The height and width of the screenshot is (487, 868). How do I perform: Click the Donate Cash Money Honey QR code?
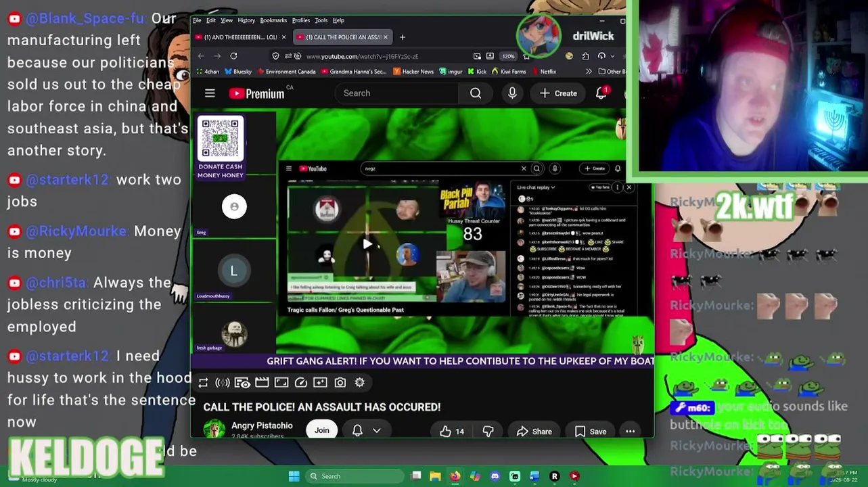[x=221, y=139]
